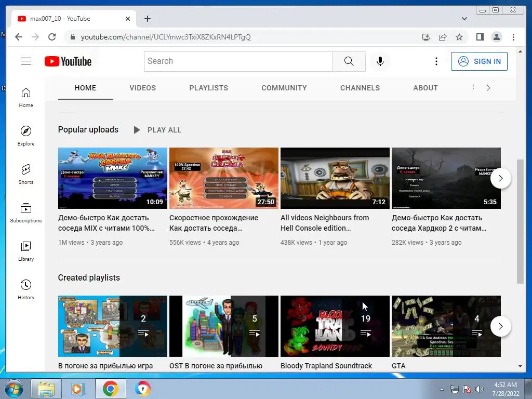Image resolution: width=532 pixels, height=399 pixels.
Task: Show more channel tabs with the right chevron
Action: coord(488,88)
